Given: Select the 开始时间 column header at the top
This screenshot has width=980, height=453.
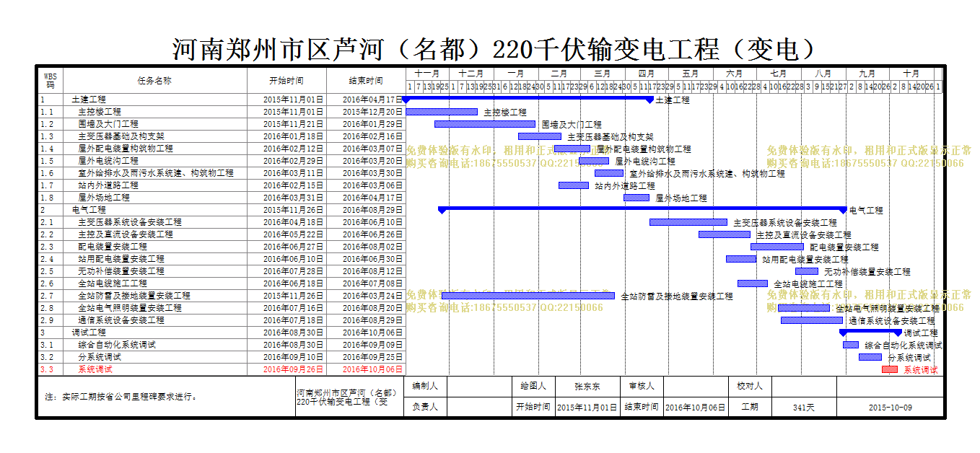Looking at the screenshot, I should coord(286,81).
